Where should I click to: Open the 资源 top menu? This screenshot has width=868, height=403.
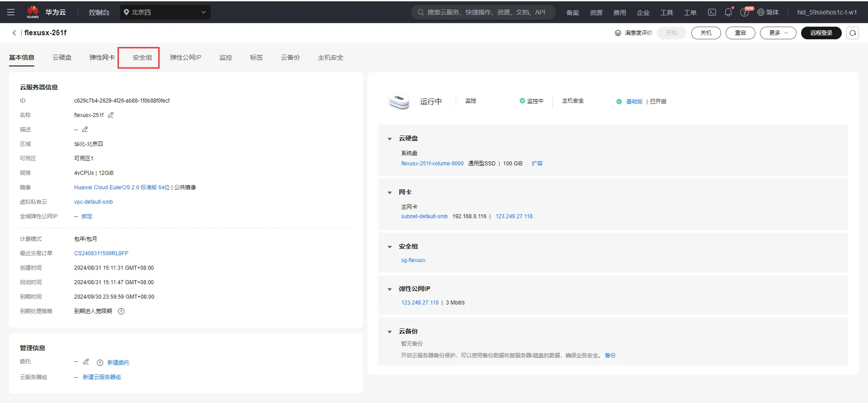coord(596,12)
